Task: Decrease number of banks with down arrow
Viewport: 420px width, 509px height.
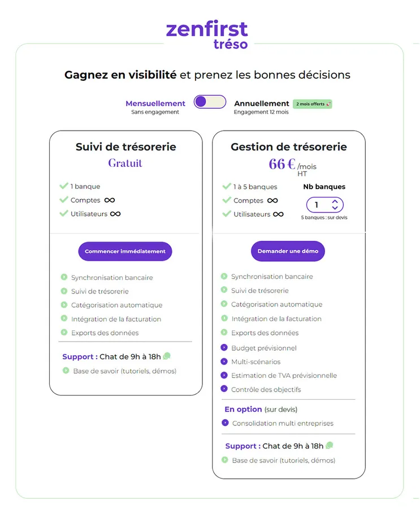Action: (x=335, y=208)
